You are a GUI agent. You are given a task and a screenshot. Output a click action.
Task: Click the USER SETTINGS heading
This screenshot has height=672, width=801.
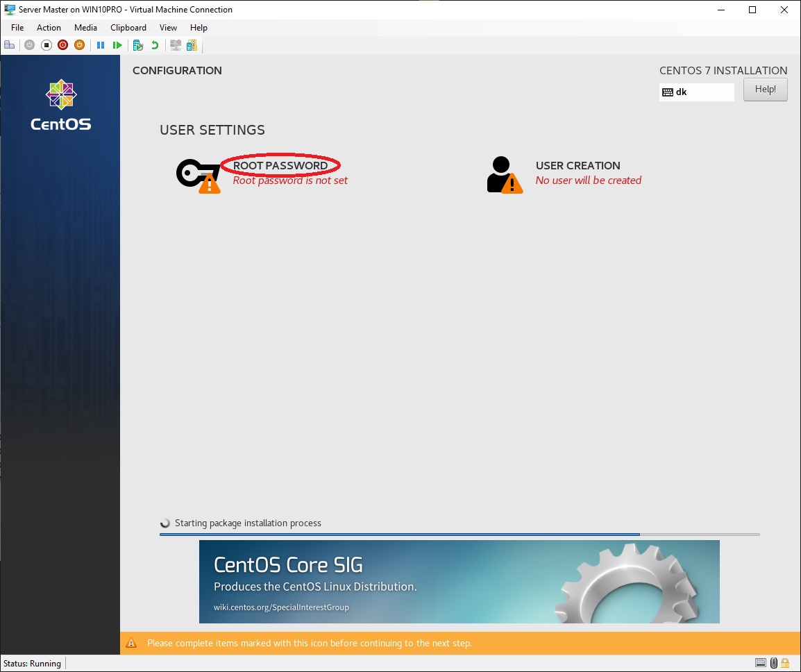coord(212,130)
